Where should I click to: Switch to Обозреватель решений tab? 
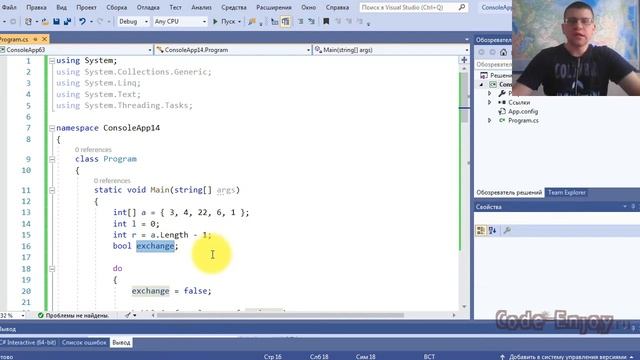[x=509, y=193]
